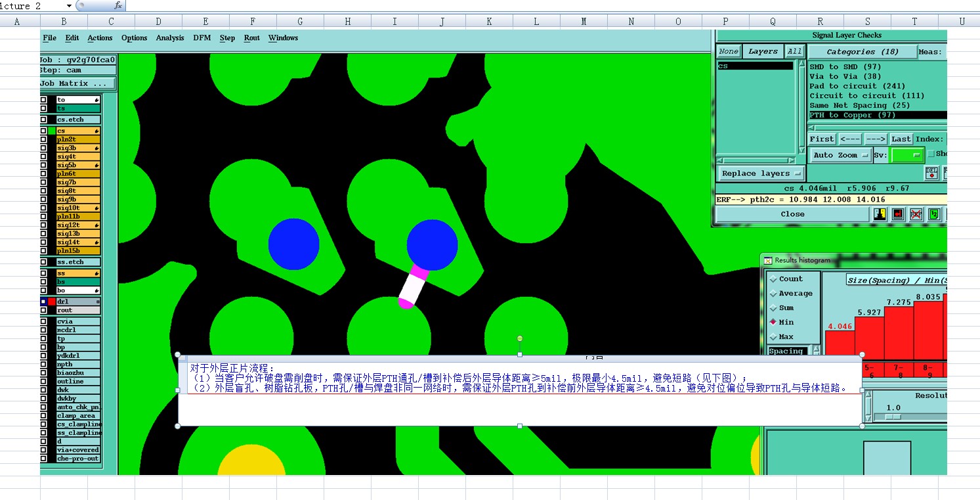
Task: Select the Average radio option in histogram
Action: (x=773, y=294)
